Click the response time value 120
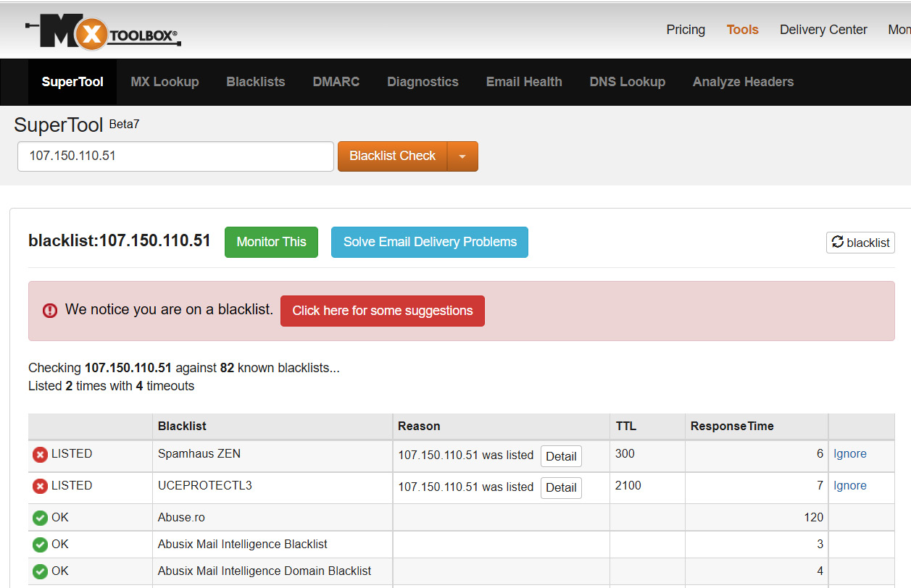The height and width of the screenshot is (588, 911). pyautogui.click(x=814, y=518)
